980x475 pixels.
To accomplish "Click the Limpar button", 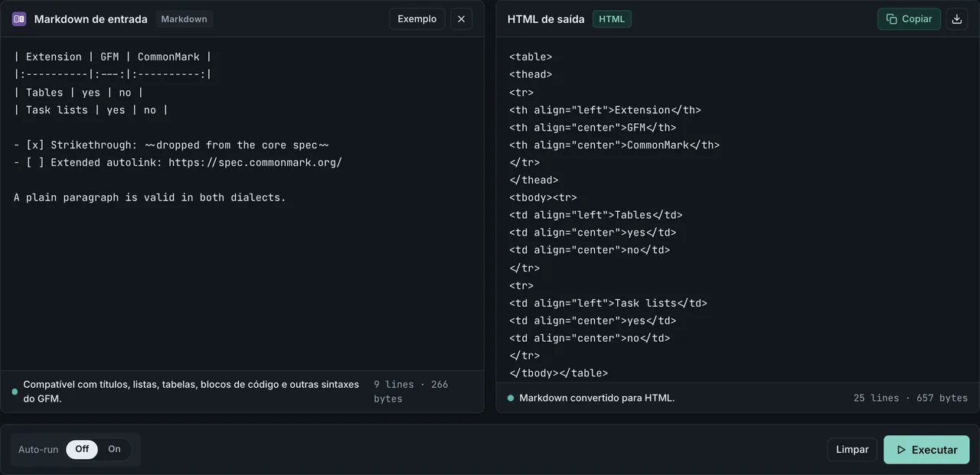I will (852, 450).
